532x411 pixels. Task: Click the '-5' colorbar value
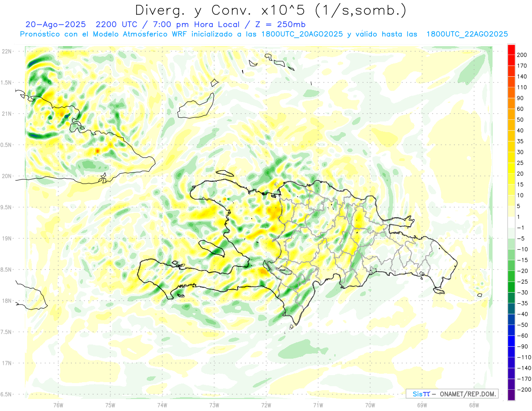[521, 239]
